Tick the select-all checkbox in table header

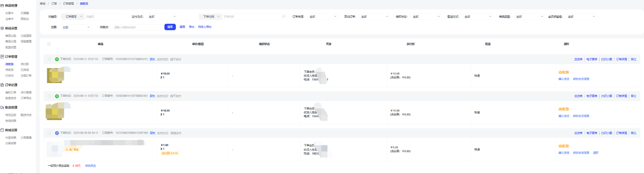click(49, 44)
